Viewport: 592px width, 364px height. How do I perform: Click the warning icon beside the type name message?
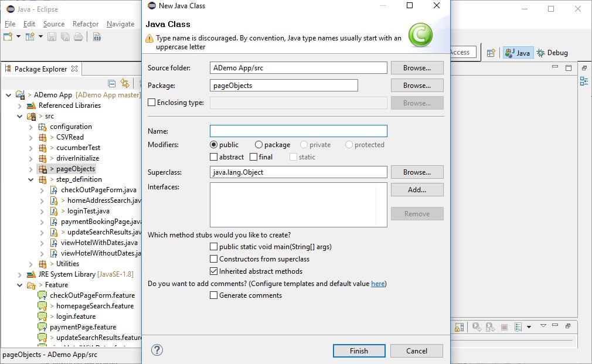(x=149, y=38)
